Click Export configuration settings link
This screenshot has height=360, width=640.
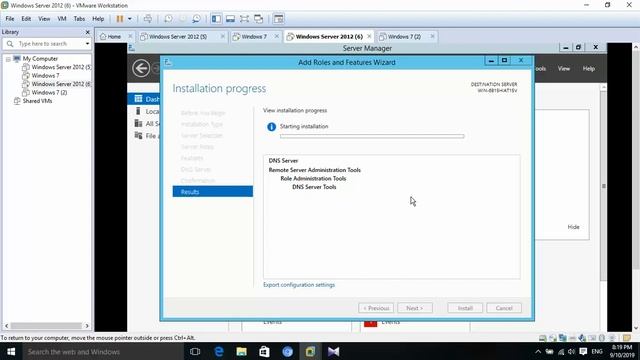click(299, 285)
